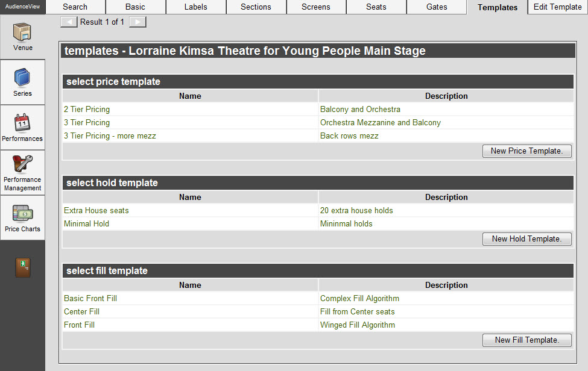Click the select hold template heading
Viewport: 588px width, 371px height.
pos(112,182)
